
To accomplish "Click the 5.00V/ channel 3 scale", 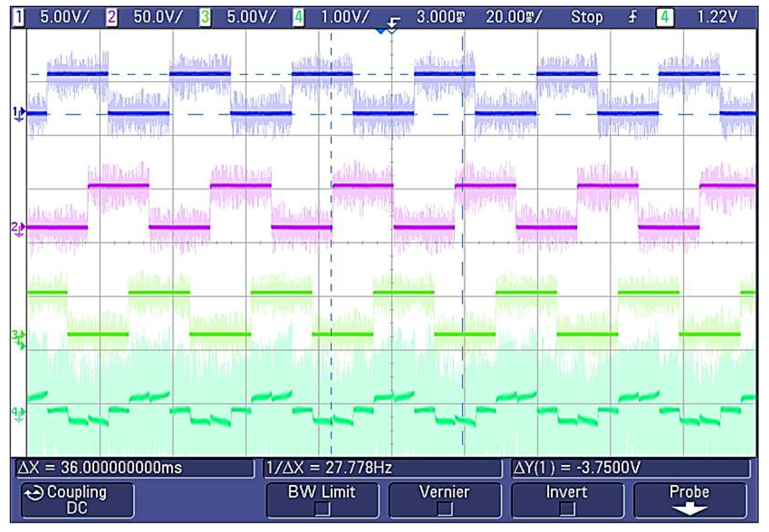I will tap(251, 17).
